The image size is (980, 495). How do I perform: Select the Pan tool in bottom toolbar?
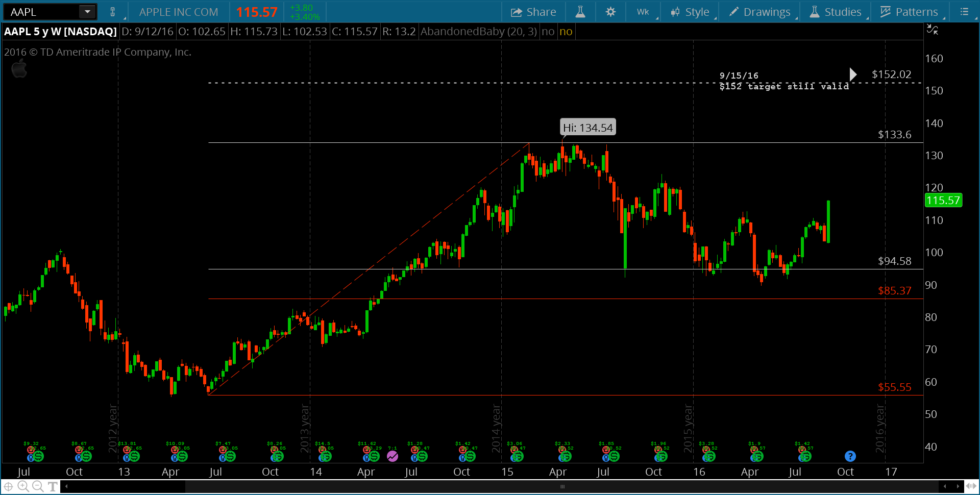(x=9, y=486)
